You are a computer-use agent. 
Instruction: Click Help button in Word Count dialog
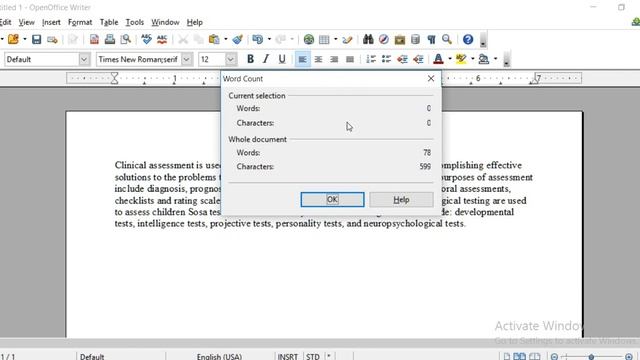tap(401, 200)
